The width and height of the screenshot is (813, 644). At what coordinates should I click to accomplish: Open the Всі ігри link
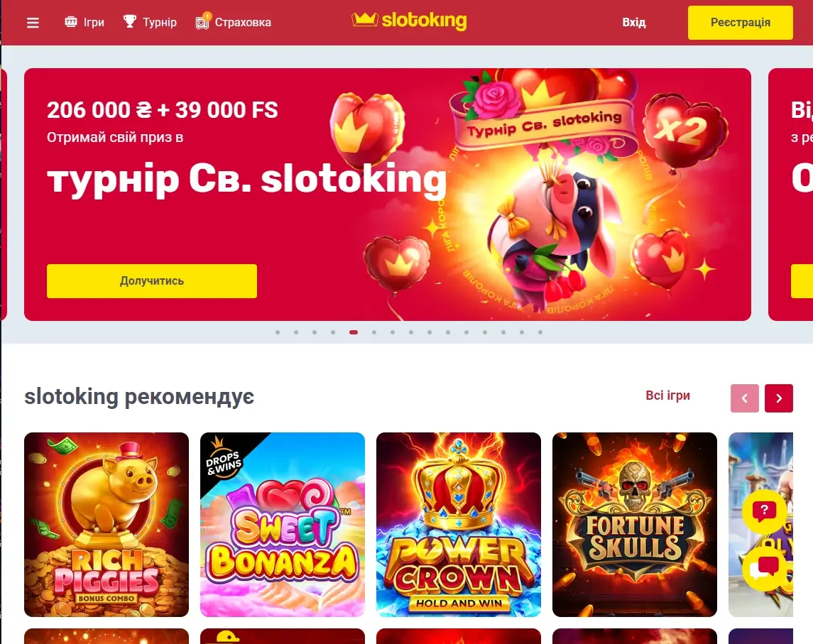click(668, 395)
